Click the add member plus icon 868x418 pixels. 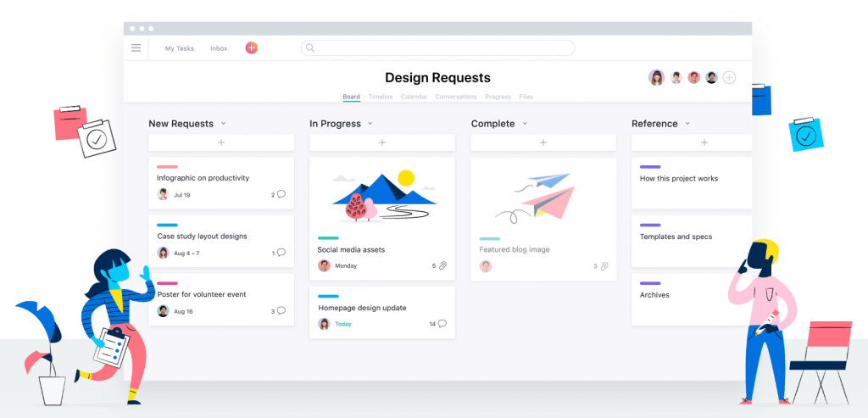729,77
